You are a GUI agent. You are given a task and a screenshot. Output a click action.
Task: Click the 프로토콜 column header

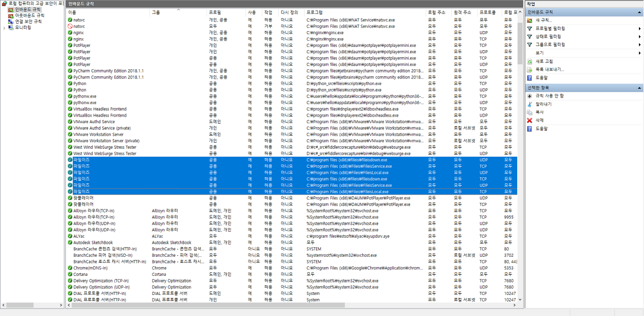[490, 12]
